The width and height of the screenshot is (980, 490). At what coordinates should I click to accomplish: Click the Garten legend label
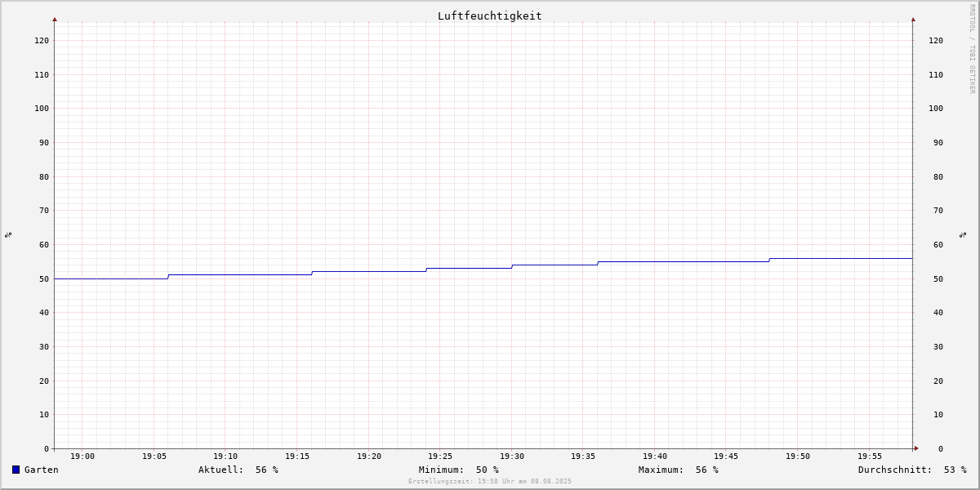(x=42, y=470)
